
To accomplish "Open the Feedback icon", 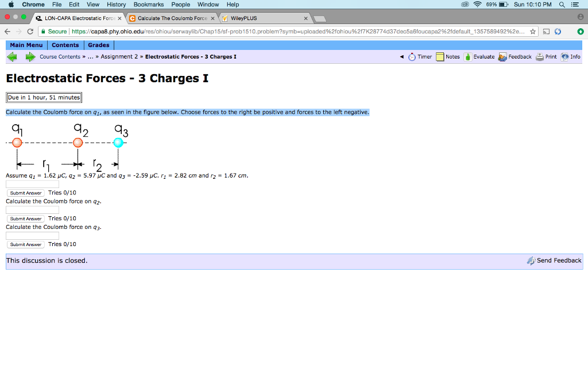I will point(502,56).
